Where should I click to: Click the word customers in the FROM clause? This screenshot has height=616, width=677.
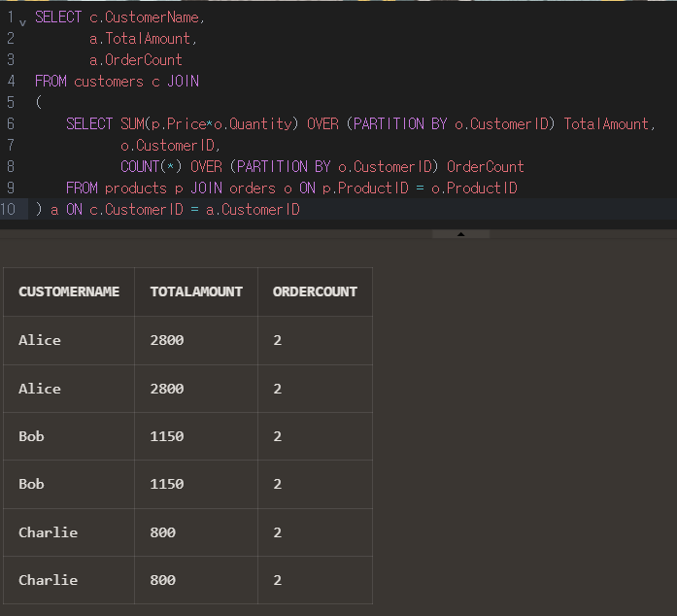(109, 82)
